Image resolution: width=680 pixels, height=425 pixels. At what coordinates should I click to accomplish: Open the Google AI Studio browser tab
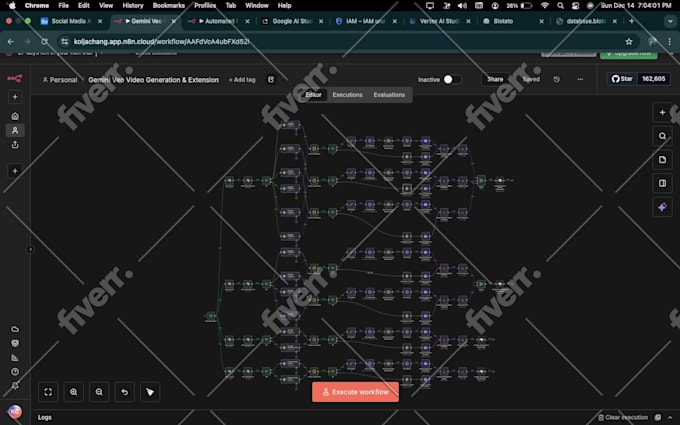(292, 21)
